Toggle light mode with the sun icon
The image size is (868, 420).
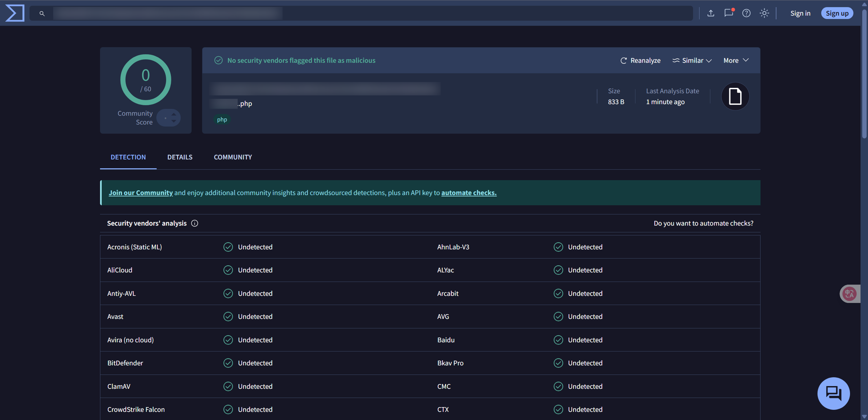pos(764,13)
